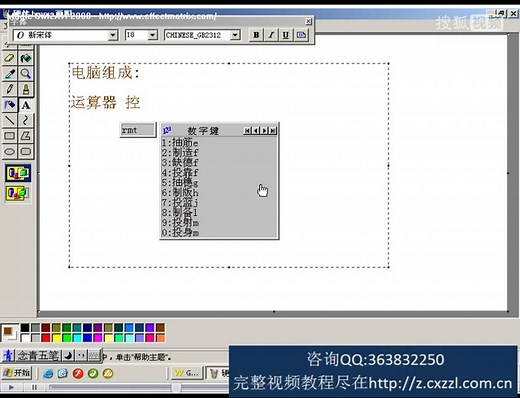The height and width of the screenshot is (398, 520).
Task: Choose candidate 1:抽筋e
Action: point(180,143)
